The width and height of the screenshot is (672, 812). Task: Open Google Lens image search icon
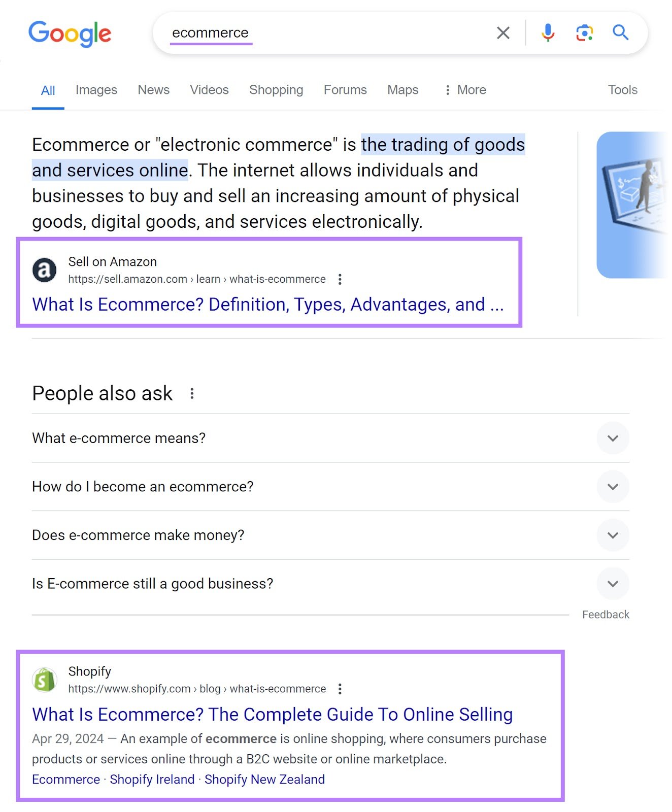tap(585, 33)
